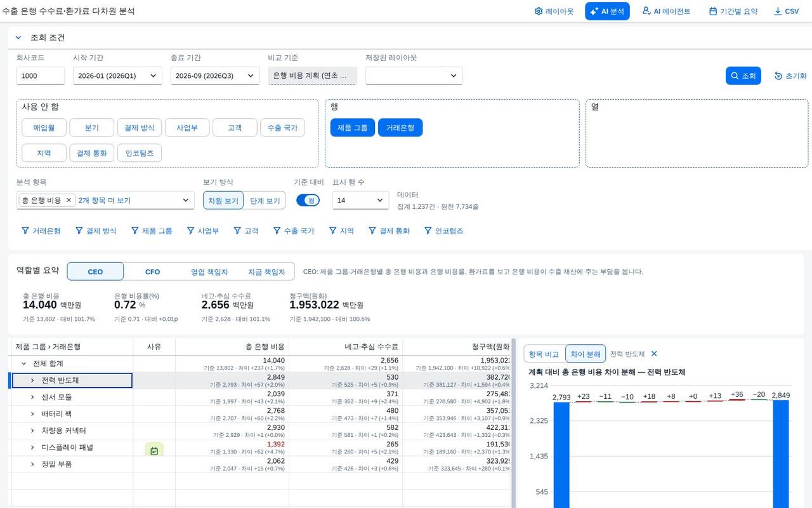
Task: Select the CEO role tab
Action: click(x=95, y=271)
